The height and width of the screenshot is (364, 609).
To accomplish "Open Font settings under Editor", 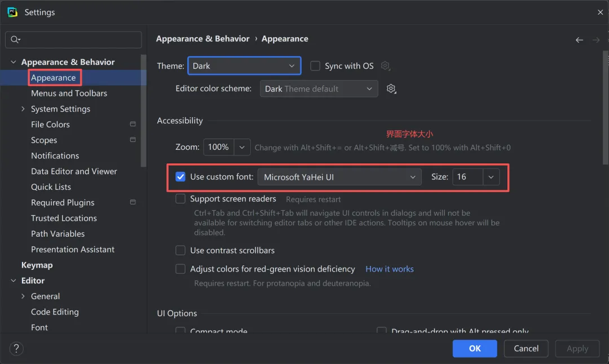I will [x=39, y=327].
